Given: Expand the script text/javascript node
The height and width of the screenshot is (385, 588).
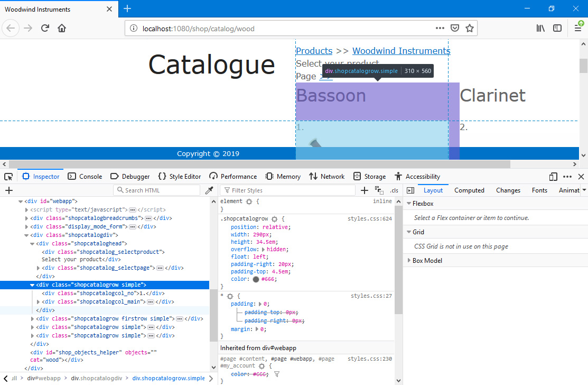Looking at the screenshot, I should point(26,210).
